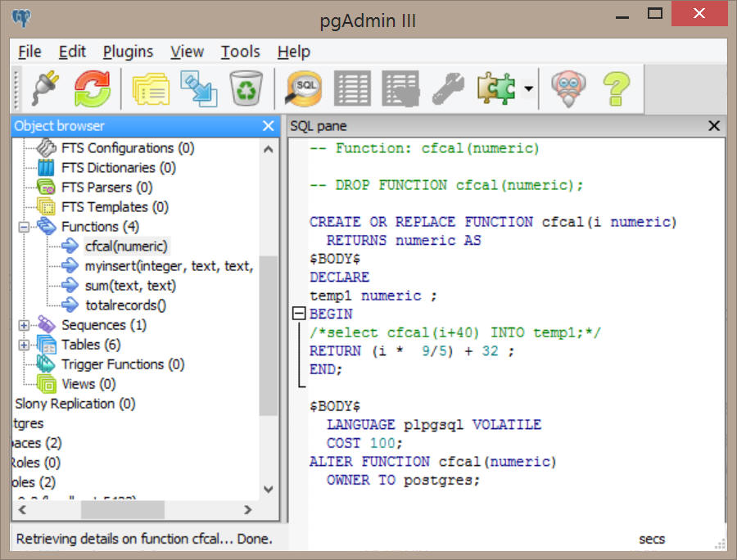Open the File menu
The width and height of the screenshot is (737, 560).
point(29,52)
